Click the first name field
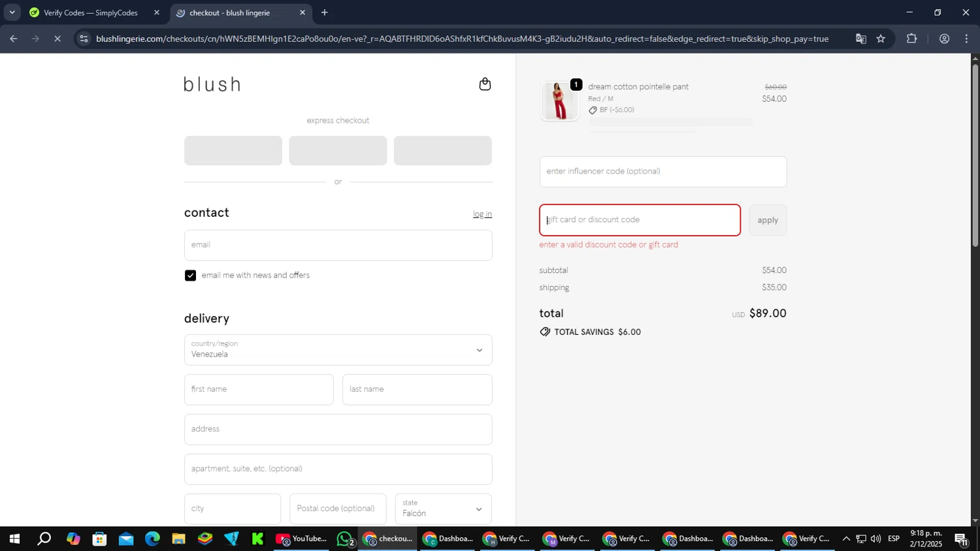This screenshot has height=551, width=980. (x=259, y=389)
